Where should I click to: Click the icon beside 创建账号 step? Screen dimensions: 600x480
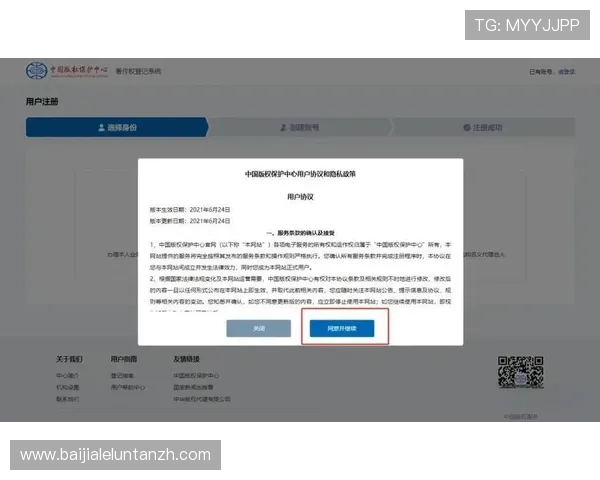click(x=284, y=127)
